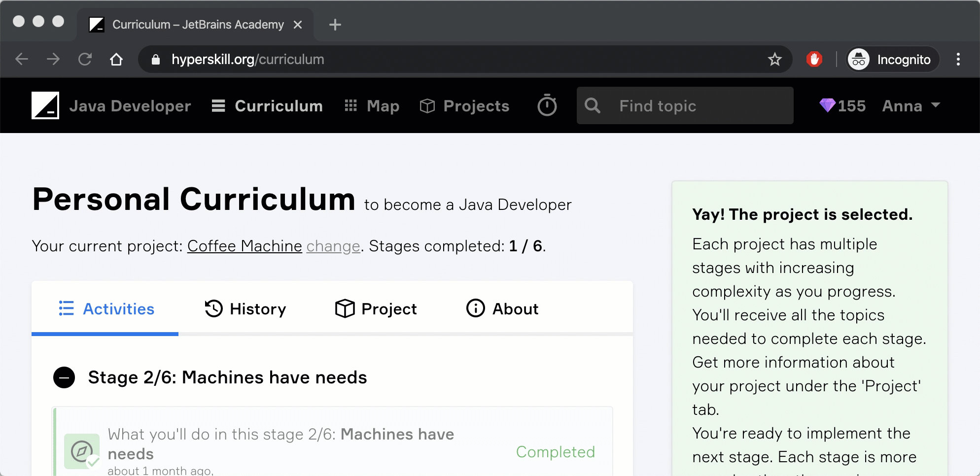
Task: Collapse Stage 2/6 Machines have needs
Action: pos(64,377)
